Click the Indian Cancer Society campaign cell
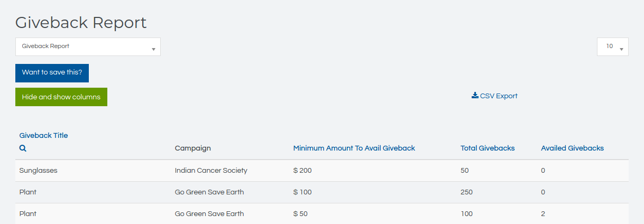644x224 pixels. (x=211, y=171)
